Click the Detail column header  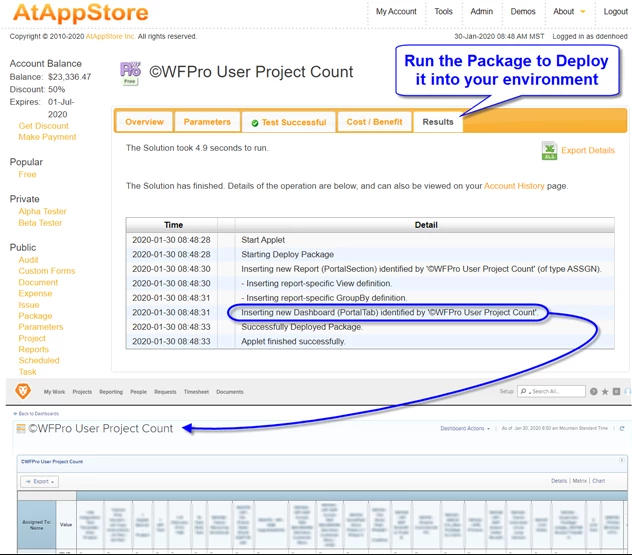pos(426,225)
